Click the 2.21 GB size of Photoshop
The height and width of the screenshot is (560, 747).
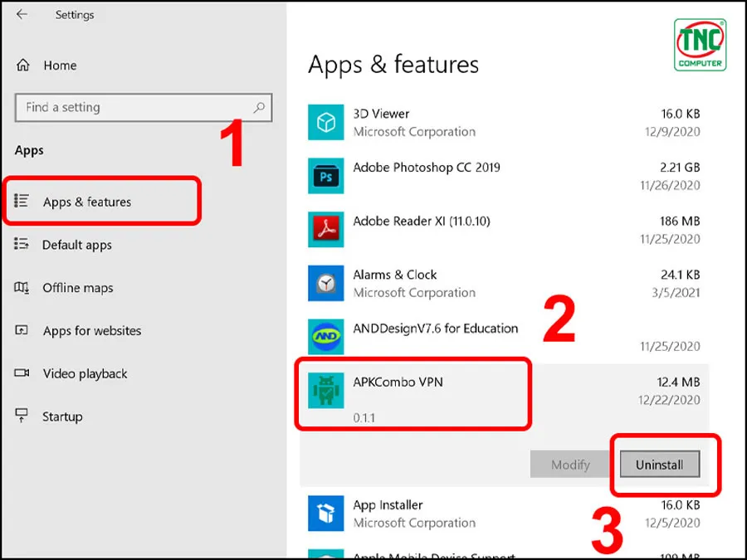point(680,168)
